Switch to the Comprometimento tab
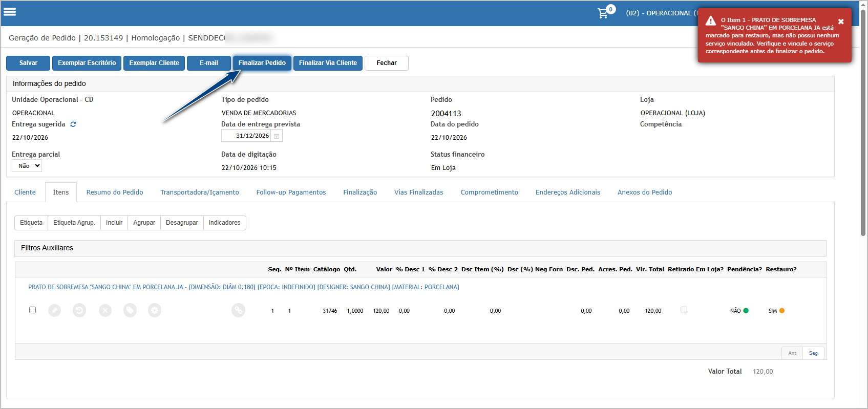This screenshot has height=409, width=868. click(x=490, y=192)
